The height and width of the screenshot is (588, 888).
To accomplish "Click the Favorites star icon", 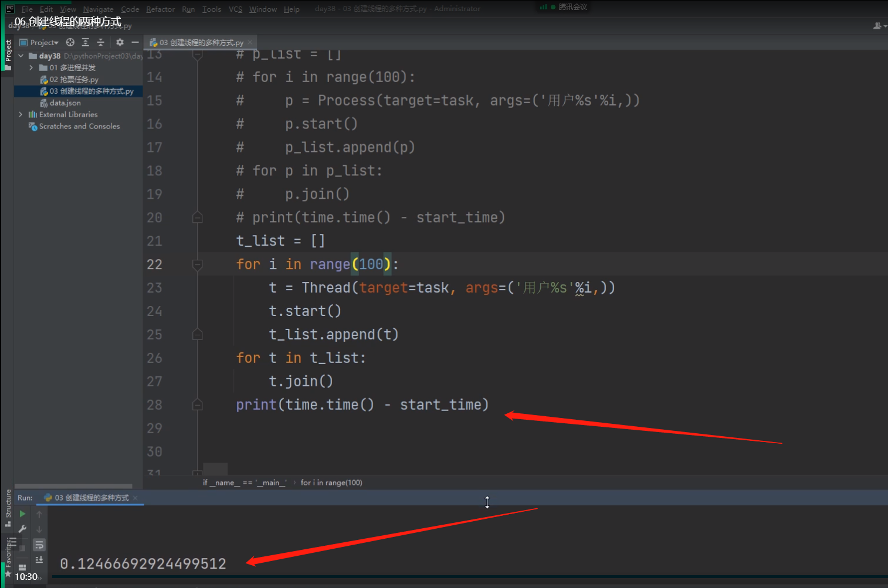I will coord(8,573).
